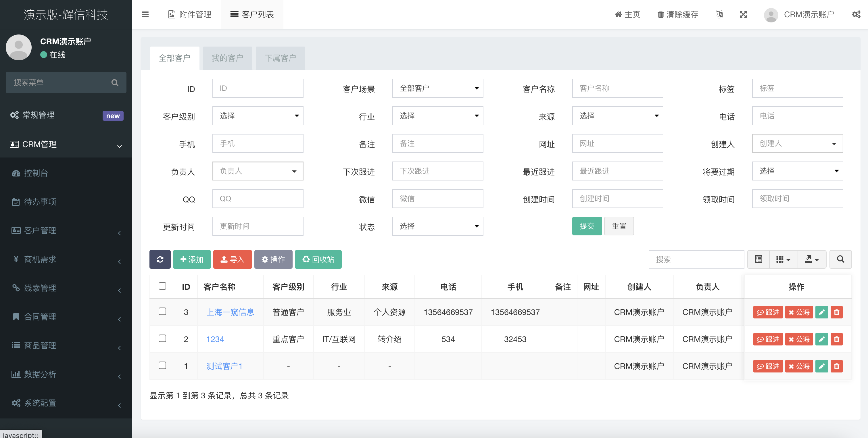Click the magnifier search icon beside export
The image size is (868, 438).
point(840,259)
